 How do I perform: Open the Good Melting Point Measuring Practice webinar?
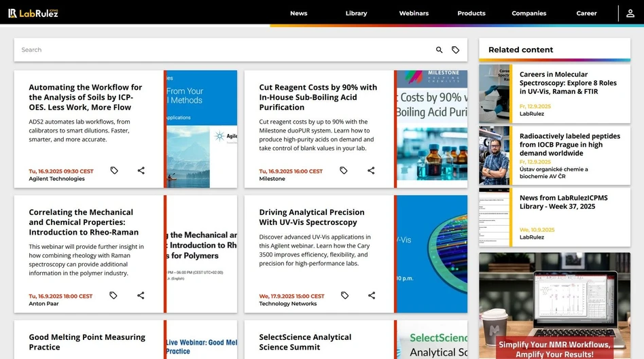87,342
